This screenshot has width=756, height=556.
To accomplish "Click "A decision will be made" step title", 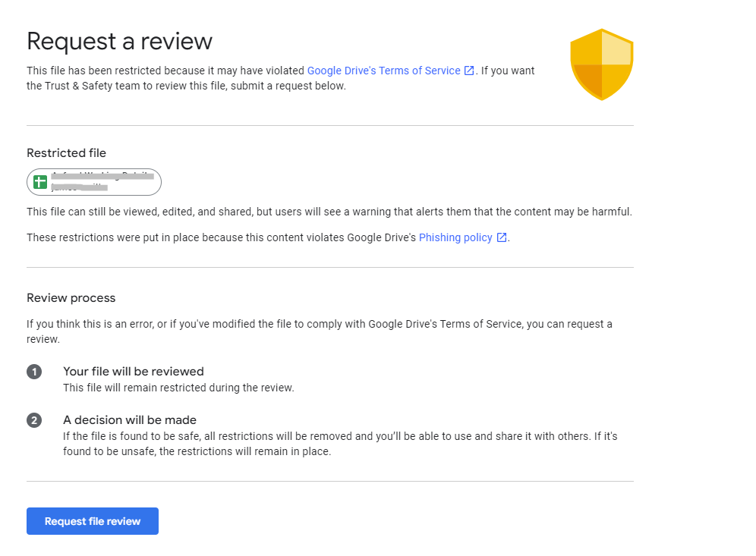I will [x=130, y=420].
